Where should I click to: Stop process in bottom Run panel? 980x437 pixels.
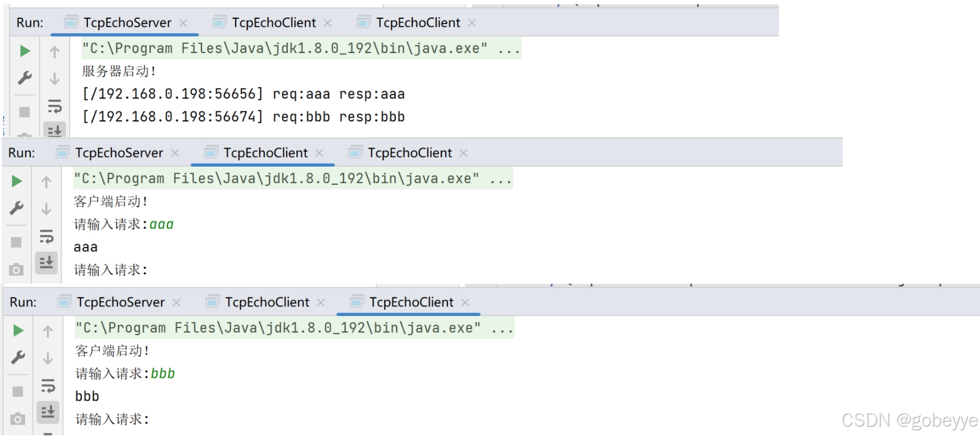[x=18, y=392]
